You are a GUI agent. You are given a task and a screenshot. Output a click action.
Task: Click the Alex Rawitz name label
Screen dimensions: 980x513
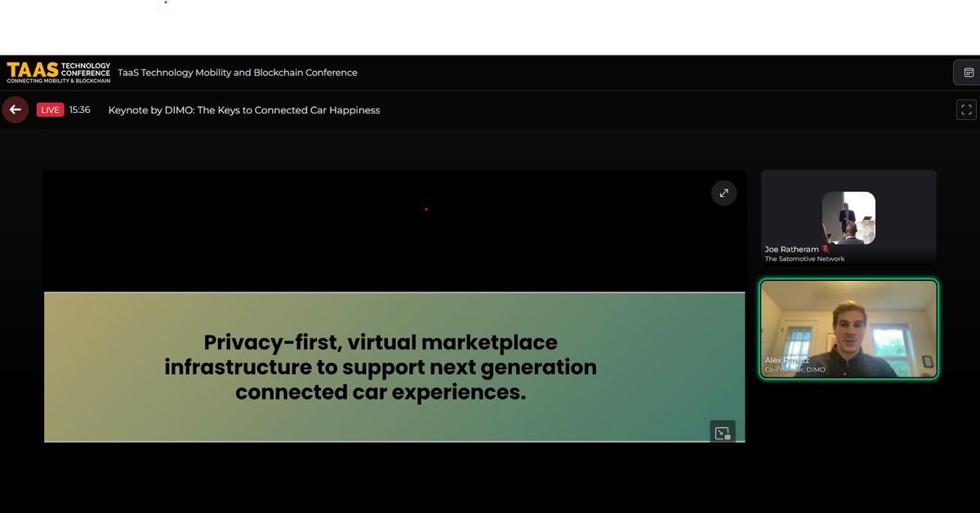tap(787, 360)
